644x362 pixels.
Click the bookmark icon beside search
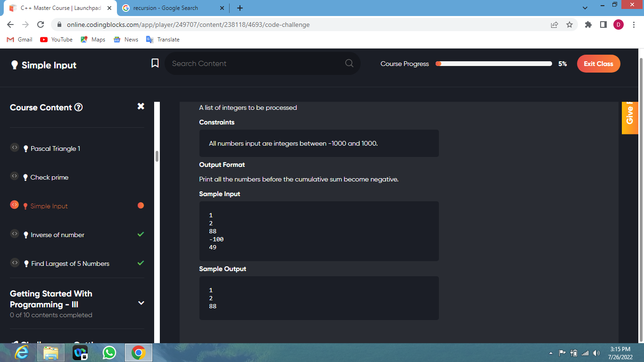155,63
